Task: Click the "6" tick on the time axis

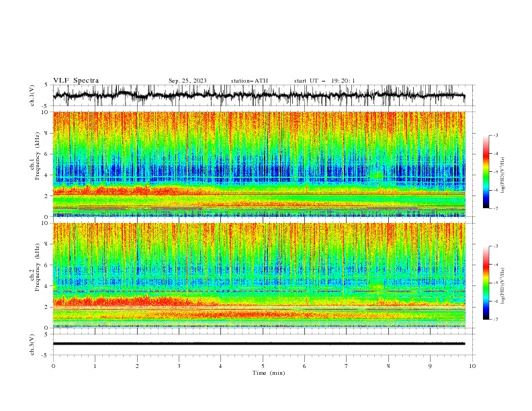Action: pyautogui.click(x=304, y=366)
